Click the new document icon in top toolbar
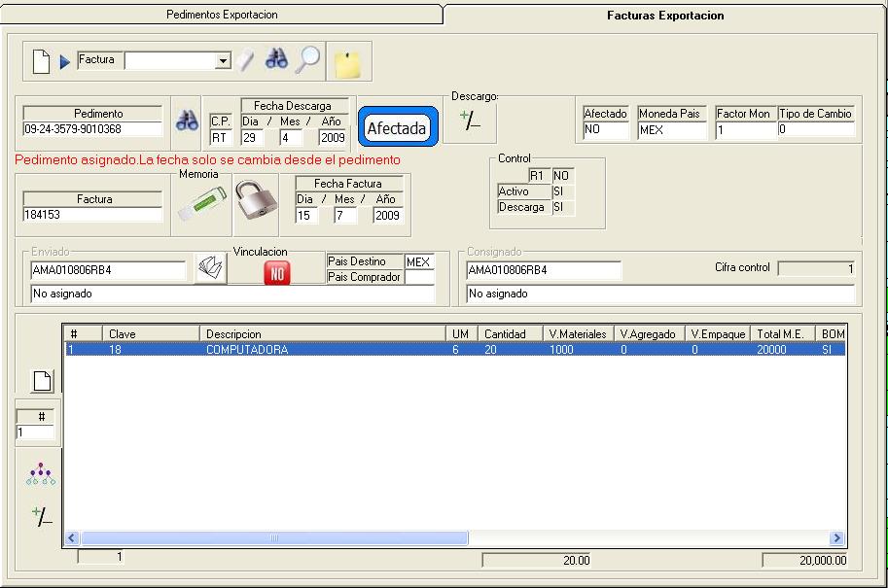888x588 pixels. click(41, 61)
